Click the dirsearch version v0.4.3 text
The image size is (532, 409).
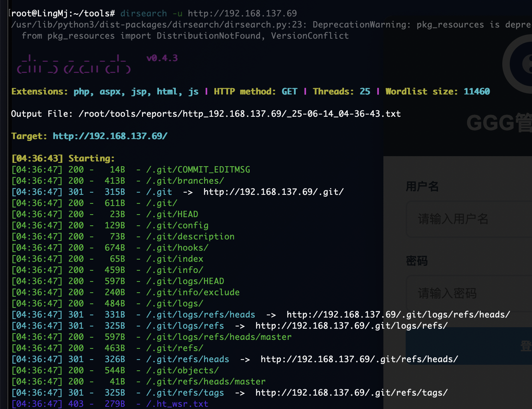162,58
